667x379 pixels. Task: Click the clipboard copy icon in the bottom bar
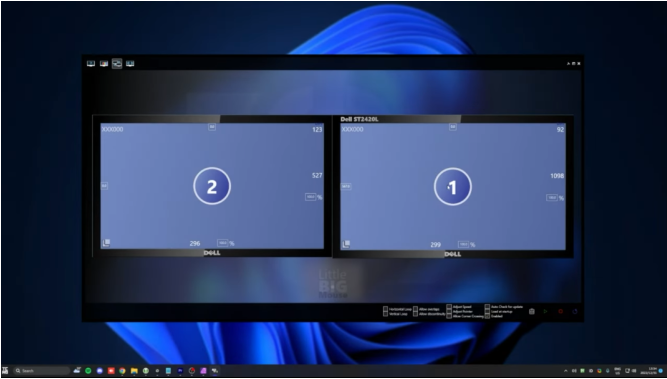(532, 311)
